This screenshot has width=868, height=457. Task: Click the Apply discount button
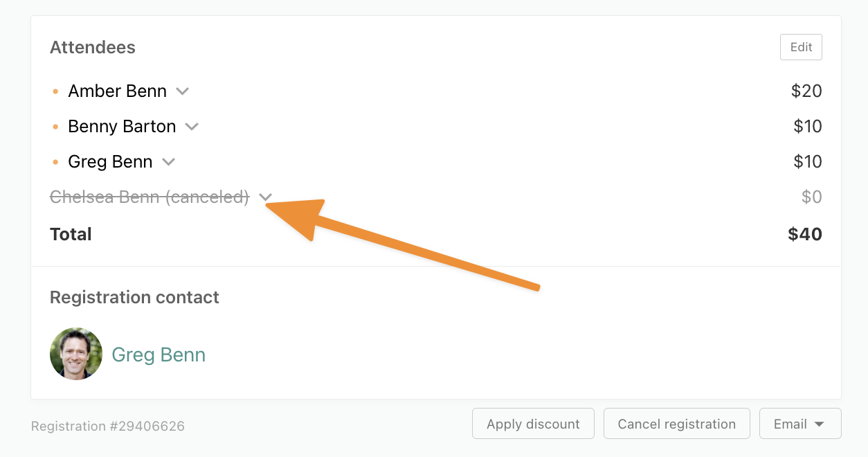click(533, 424)
